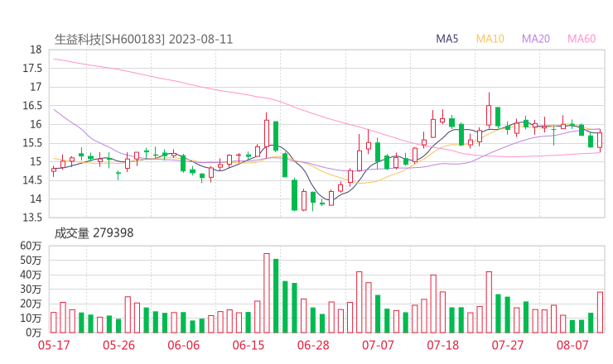Screen dimensions: 613x364
Task: Click the MA10 legend label
Action: tap(490, 39)
